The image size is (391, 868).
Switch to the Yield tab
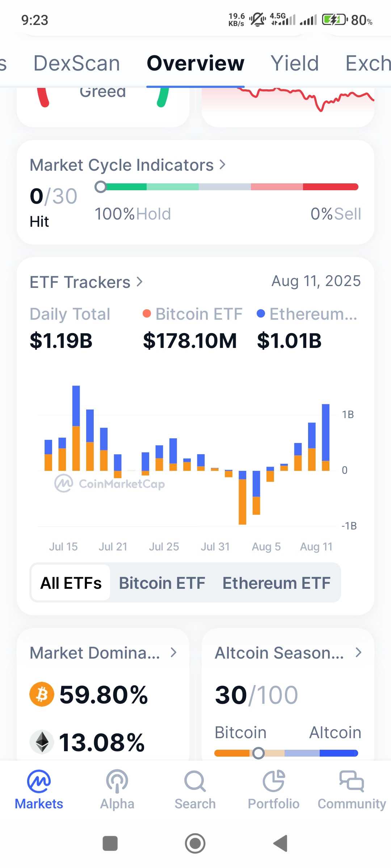click(x=295, y=63)
